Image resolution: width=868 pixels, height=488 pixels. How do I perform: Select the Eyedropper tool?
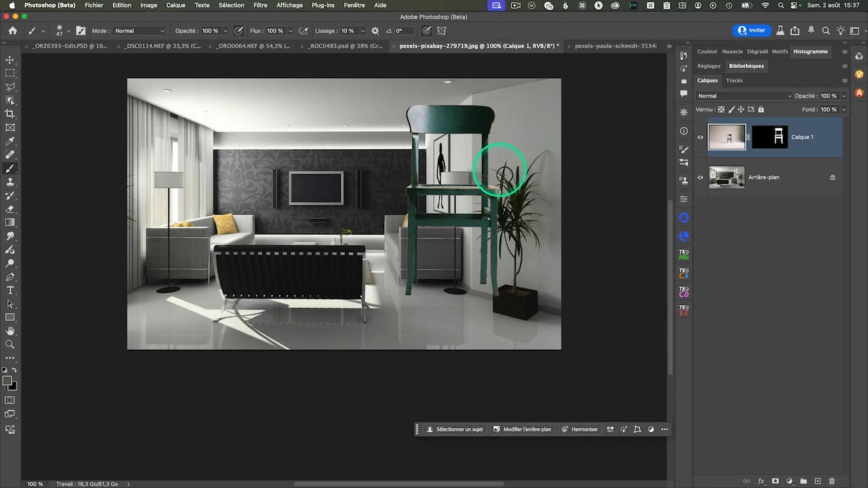tap(10, 141)
